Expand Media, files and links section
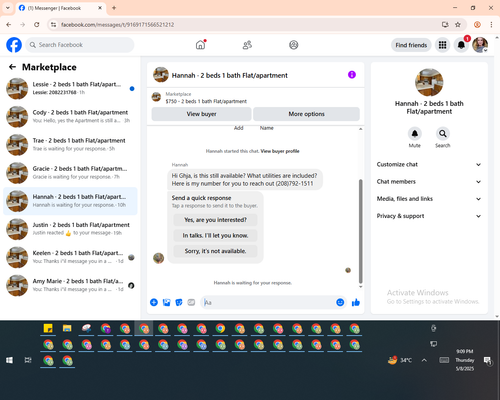This screenshot has width=500, height=400. click(429, 199)
